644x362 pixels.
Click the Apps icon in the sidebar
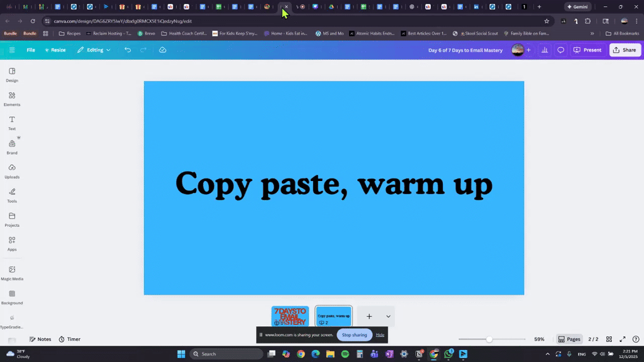click(x=12, y=243)
